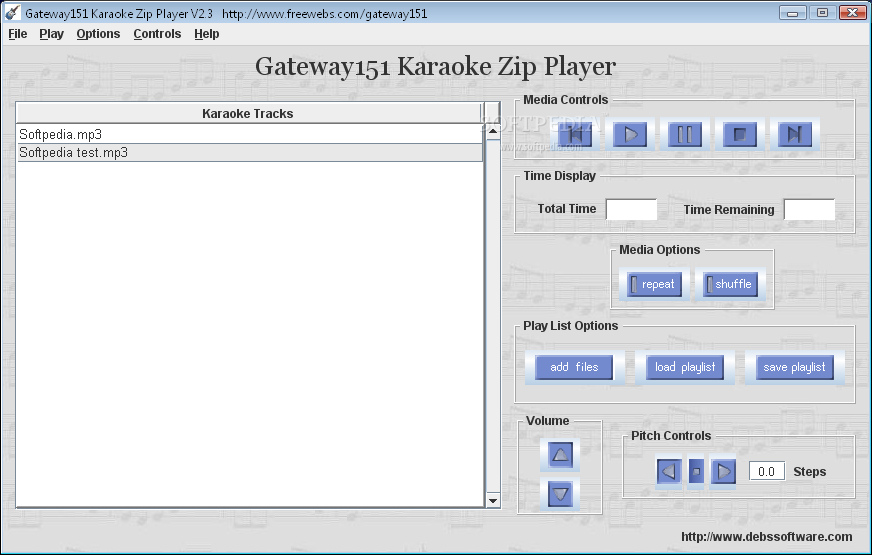Open the Options menu
Screen dimensions: 872x555
98,34
